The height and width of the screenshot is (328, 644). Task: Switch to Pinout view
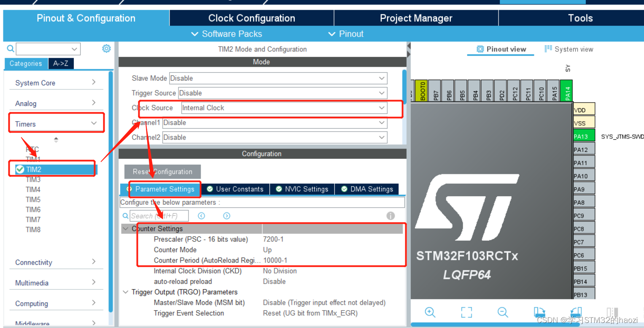(x=501, y=49)
